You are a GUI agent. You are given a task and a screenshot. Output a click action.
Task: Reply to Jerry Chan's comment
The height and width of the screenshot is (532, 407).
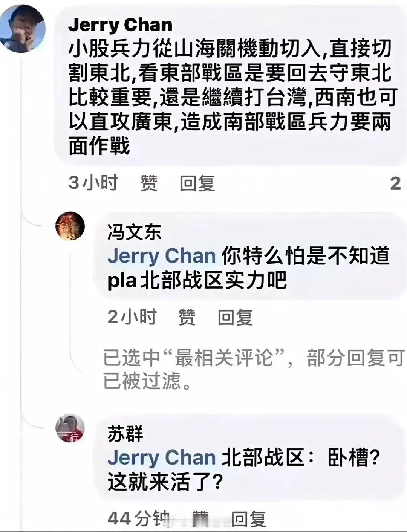pos(197,182)
